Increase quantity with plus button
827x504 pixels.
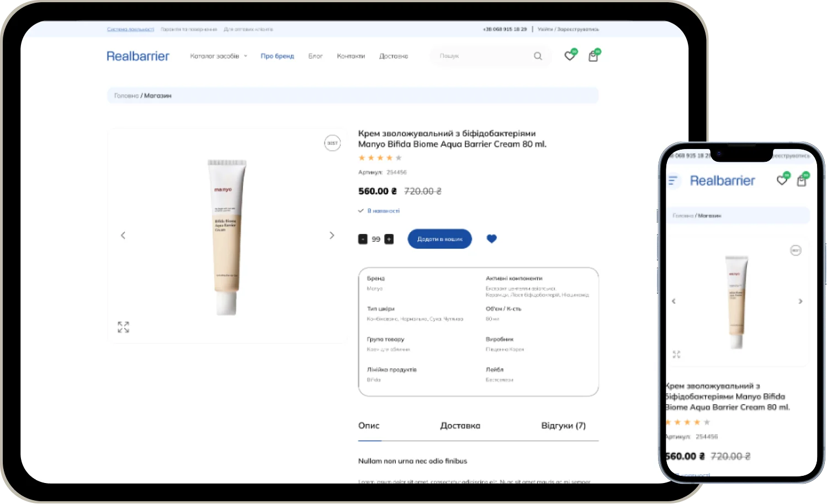tap(389, 239)
